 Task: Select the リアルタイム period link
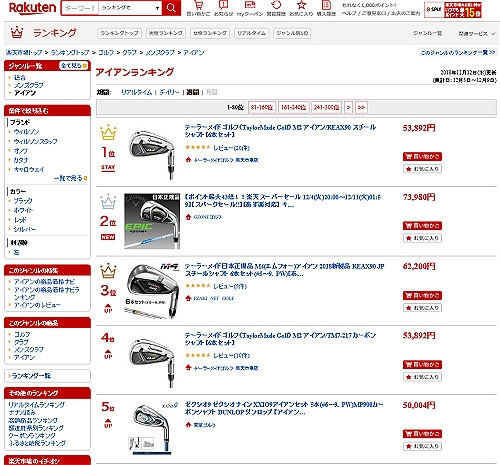[136, 92]
